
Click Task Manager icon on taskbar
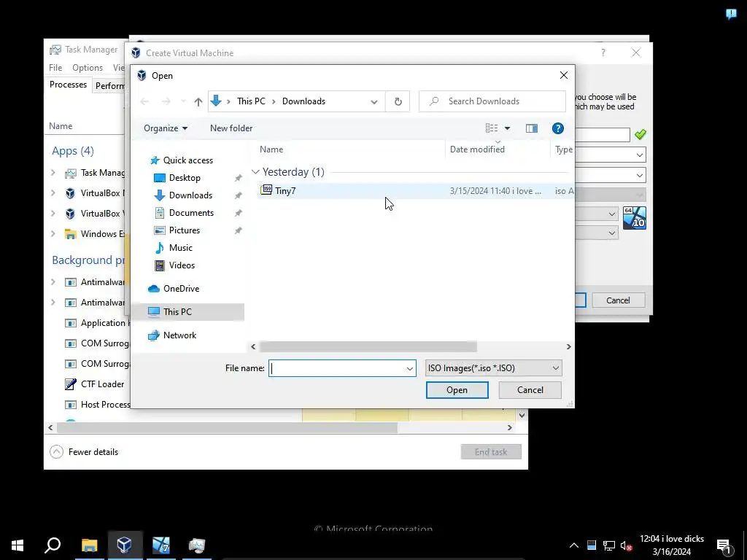tap(197, 545)
